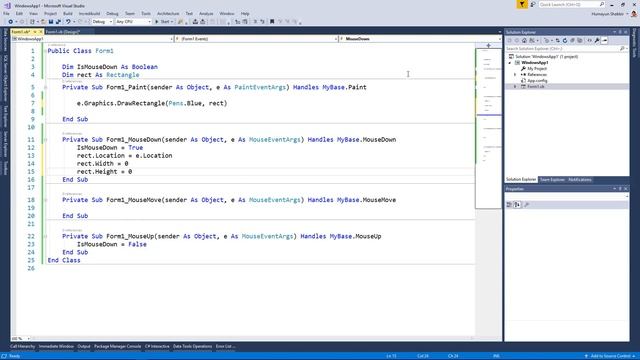640x360 pixels.
Task: Click the Property Pages wrench in Properties panel
Action: (527, 204)
